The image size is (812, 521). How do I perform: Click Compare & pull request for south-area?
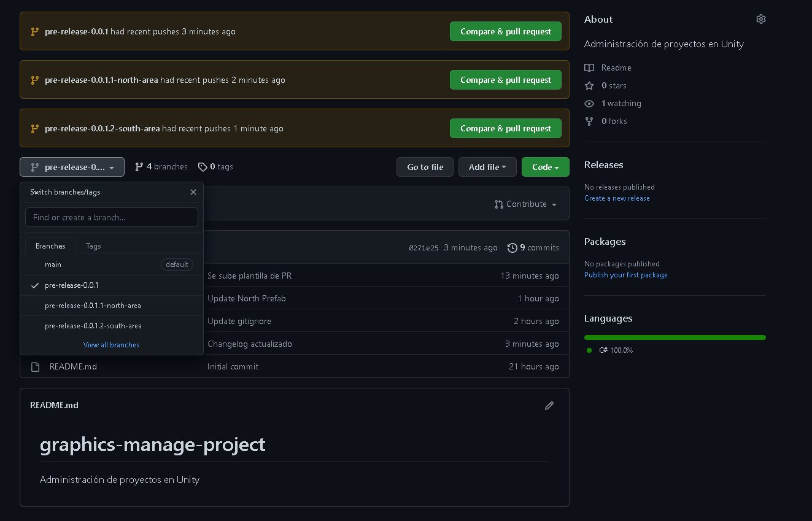tap(505, 128)
